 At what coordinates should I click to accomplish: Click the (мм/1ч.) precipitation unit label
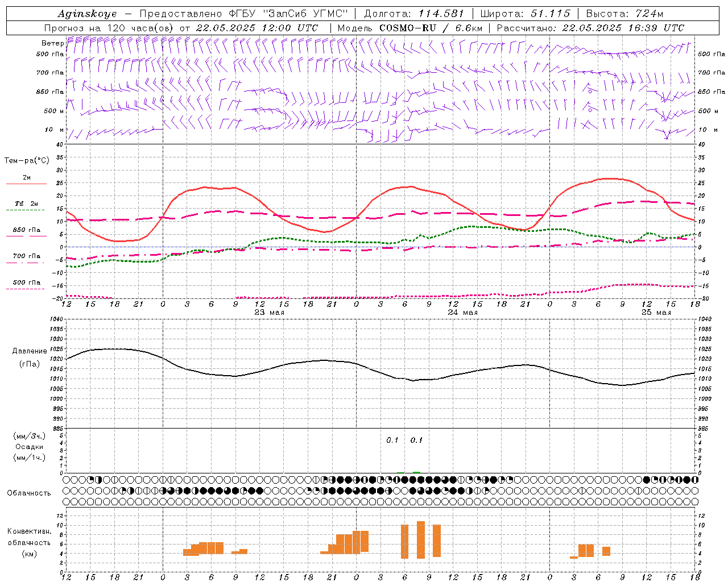[29, 458]
